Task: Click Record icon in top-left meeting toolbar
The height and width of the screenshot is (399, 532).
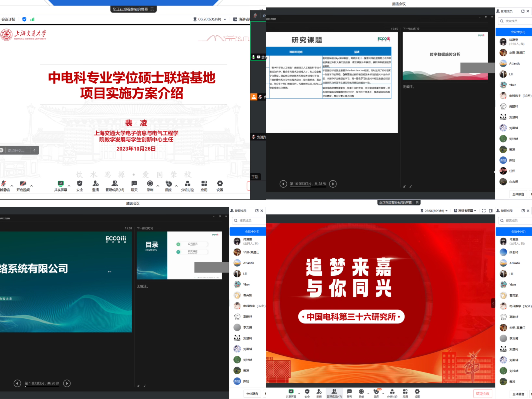Action: click(x=150, y=186)
